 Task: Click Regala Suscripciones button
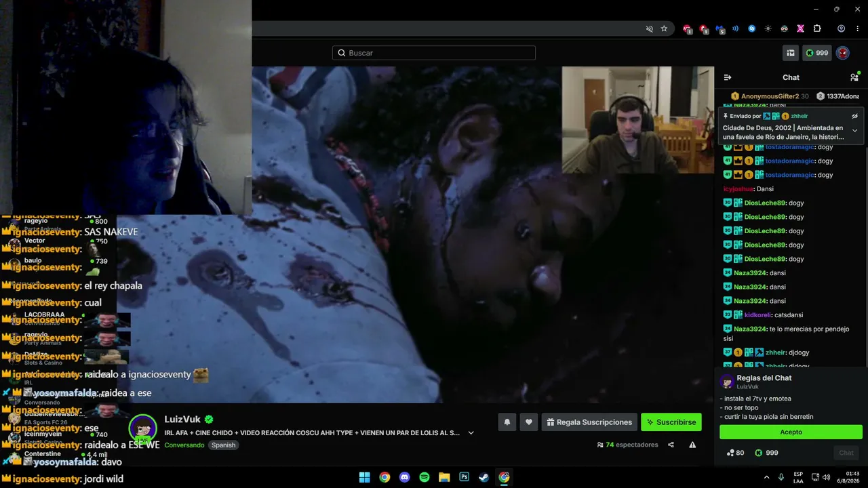click(589, 422)
